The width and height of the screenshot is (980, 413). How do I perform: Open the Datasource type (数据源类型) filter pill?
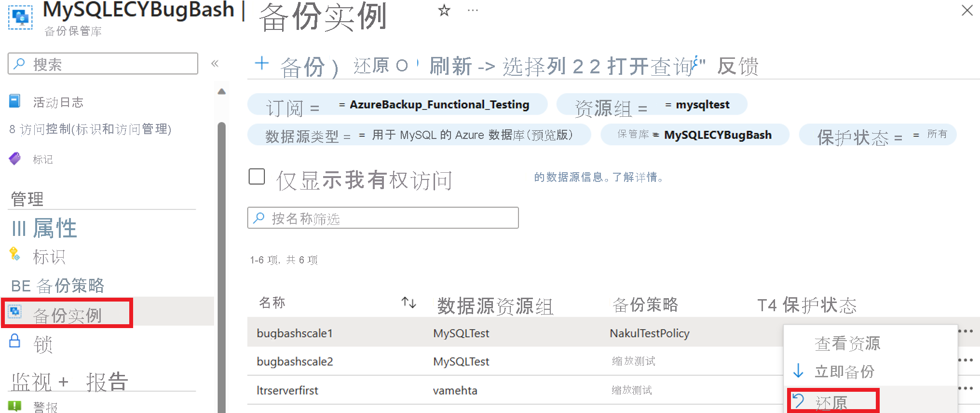point(419,135)
